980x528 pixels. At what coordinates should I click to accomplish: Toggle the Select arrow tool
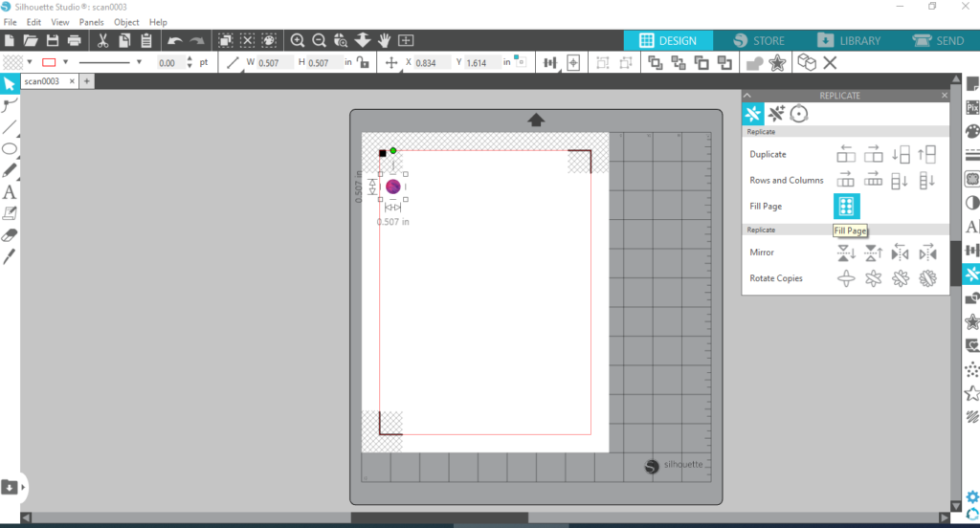10,83
